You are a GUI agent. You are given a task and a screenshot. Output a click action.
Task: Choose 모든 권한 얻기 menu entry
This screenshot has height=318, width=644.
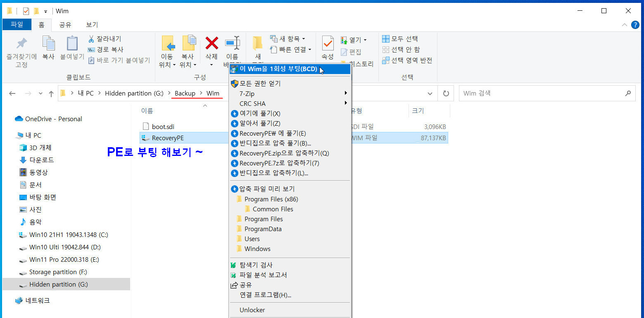[290, 84]
